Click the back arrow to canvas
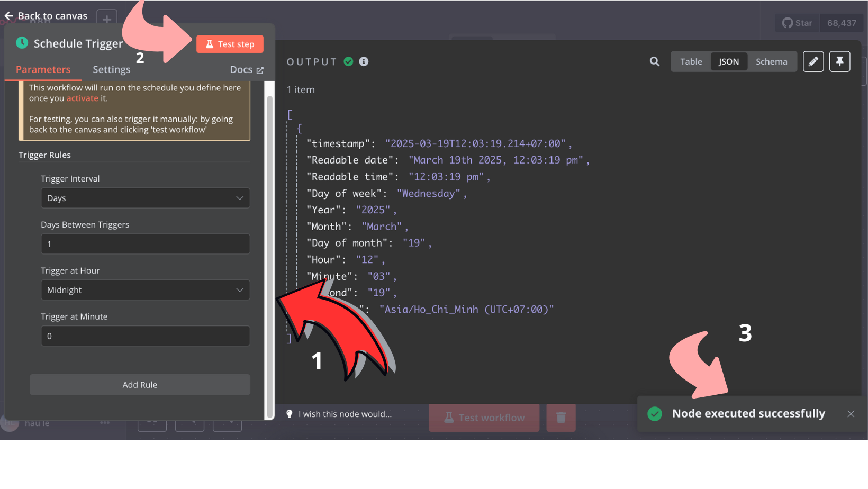 (x=9, y=16)
